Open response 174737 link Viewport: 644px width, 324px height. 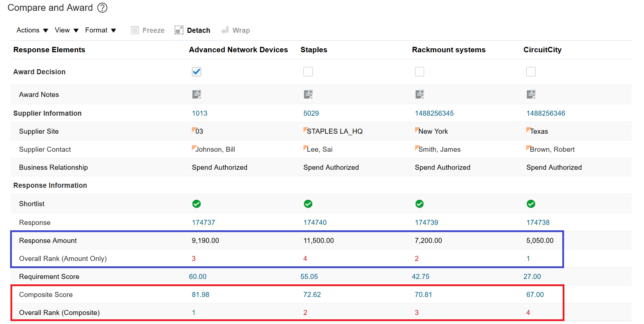pos(203,222)
